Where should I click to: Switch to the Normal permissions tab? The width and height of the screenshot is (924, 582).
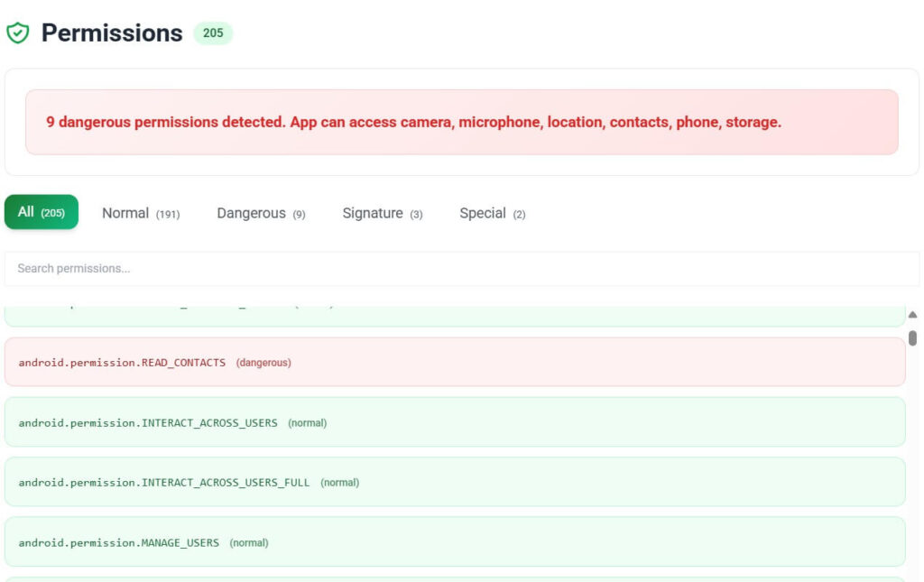(x=140, y=213)
